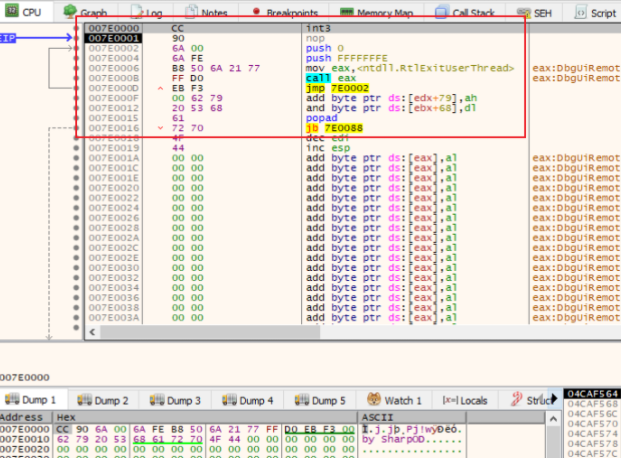Open the Locals tab
This screenshot has height=458, width=621.
465,400
